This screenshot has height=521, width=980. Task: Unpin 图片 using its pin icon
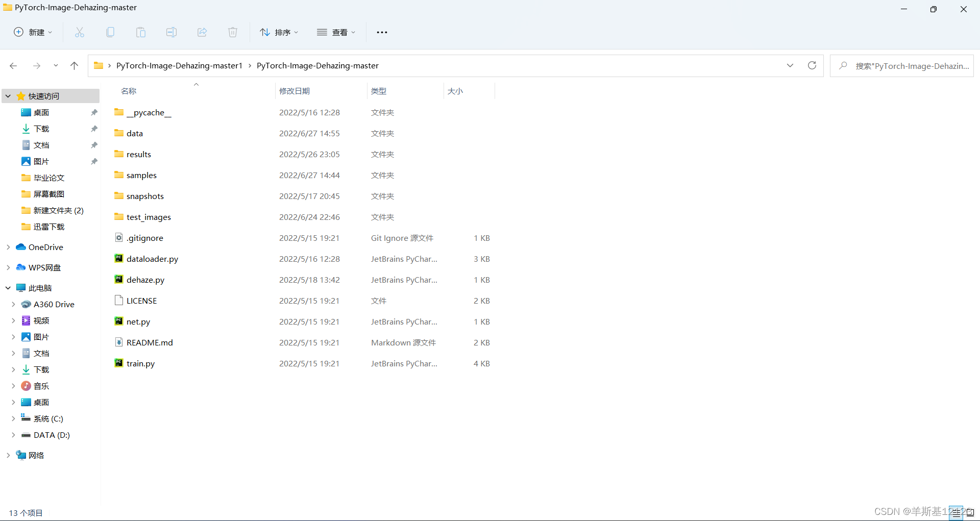94,161
